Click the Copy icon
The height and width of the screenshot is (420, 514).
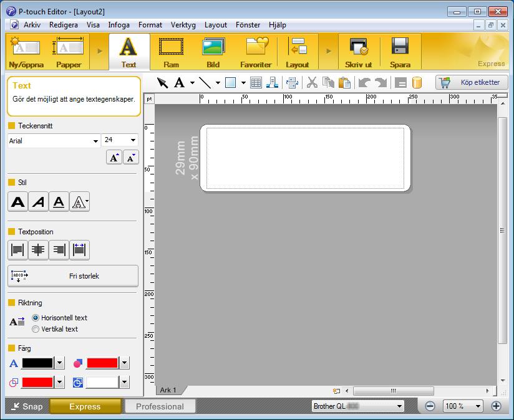[x=328, y=83]
